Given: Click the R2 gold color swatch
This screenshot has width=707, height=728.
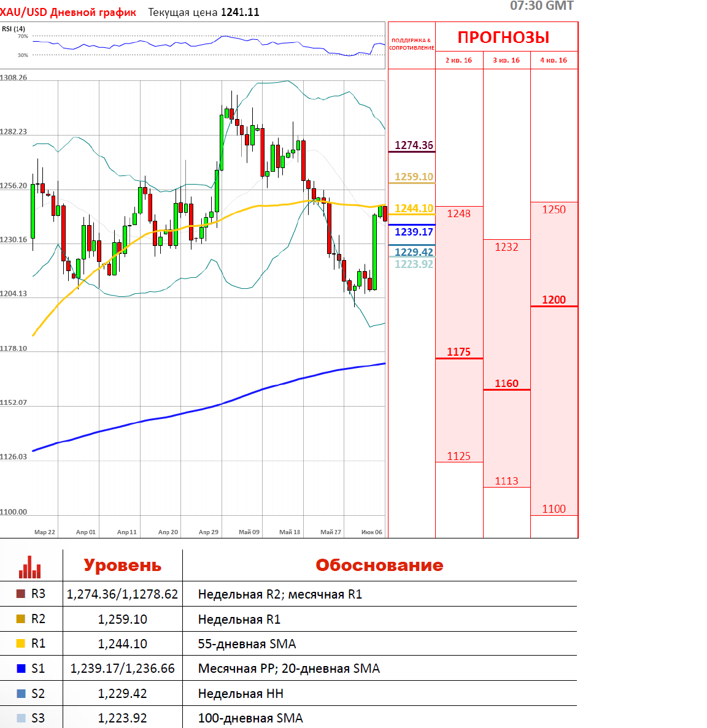Looking at the screenshot, I should 21,619.
